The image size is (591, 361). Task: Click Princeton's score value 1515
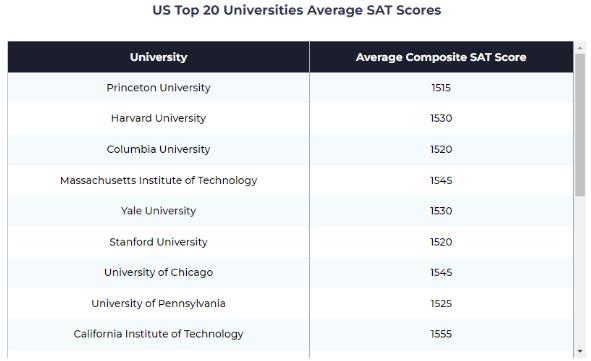coord(441,88)
